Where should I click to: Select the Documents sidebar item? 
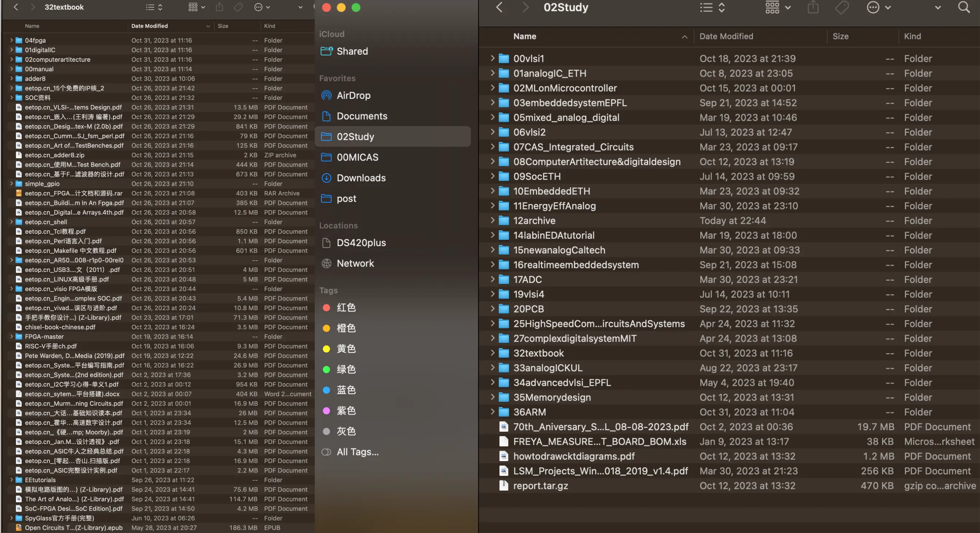pos(361,116)
